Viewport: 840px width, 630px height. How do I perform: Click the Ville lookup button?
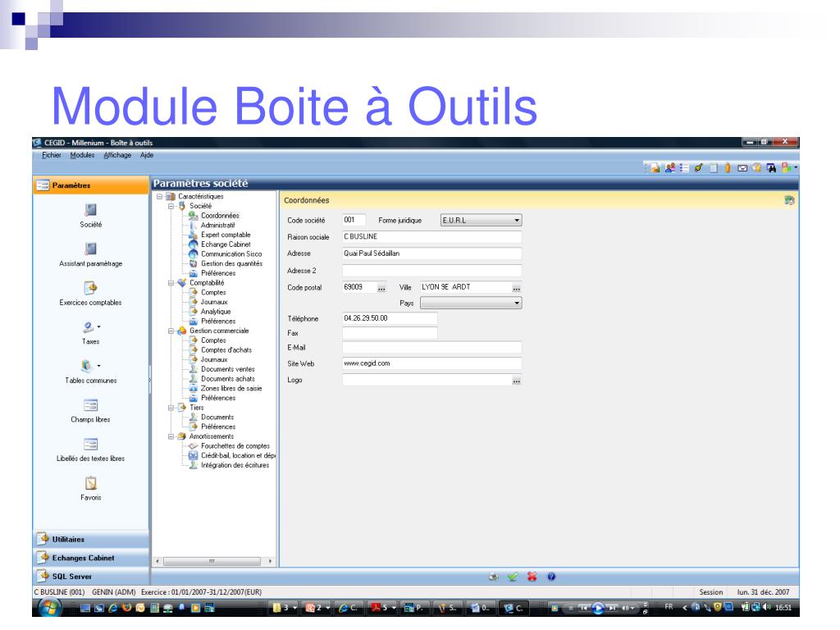coord(517,288)
